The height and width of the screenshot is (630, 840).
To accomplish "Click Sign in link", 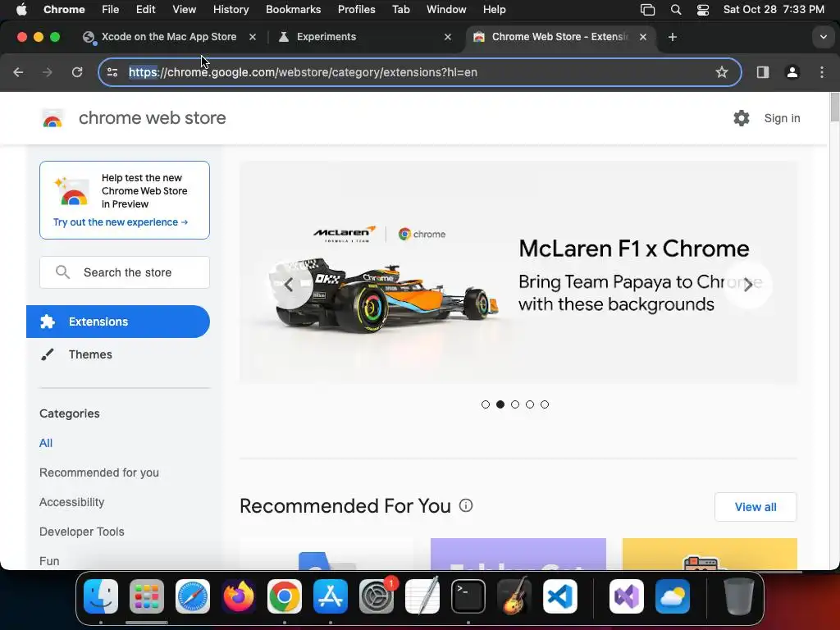I will click(x=782, y=118).
